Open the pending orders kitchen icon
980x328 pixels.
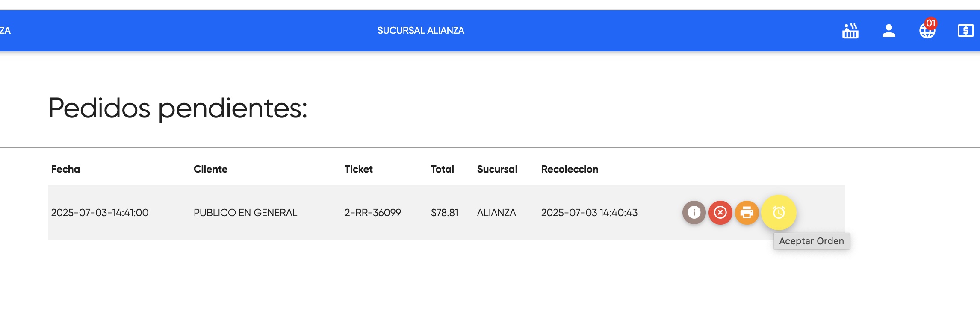tap(850, 30)
